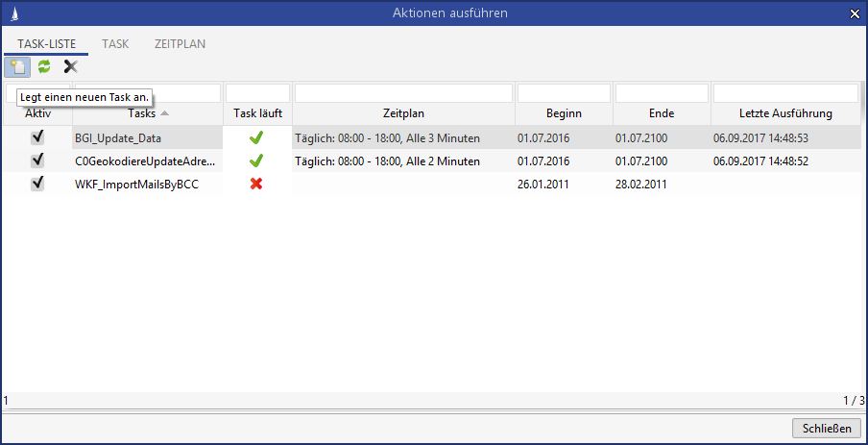
Task: Select the WKF_ImportMailsByBCC task row
Action: (136, 184)
